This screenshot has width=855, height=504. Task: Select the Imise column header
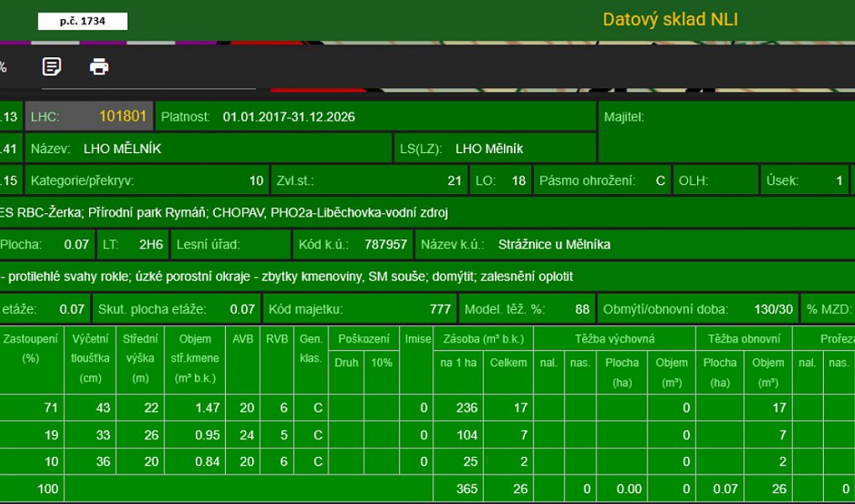tap(417, 359)
